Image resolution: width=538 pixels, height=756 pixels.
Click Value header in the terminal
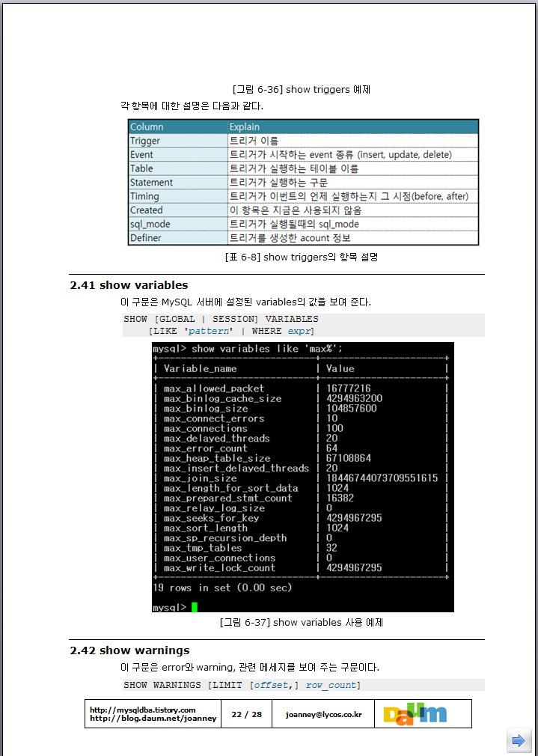340,369
